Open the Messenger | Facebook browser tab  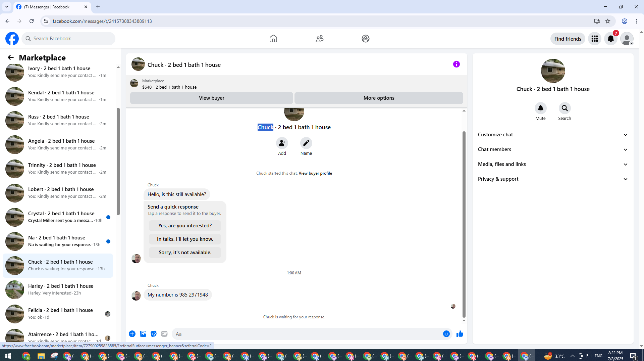point(52,7)
